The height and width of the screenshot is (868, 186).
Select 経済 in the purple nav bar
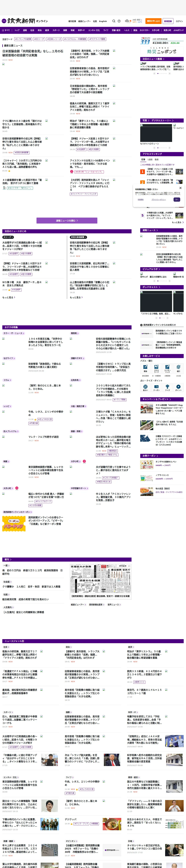[x=47, y=30]
